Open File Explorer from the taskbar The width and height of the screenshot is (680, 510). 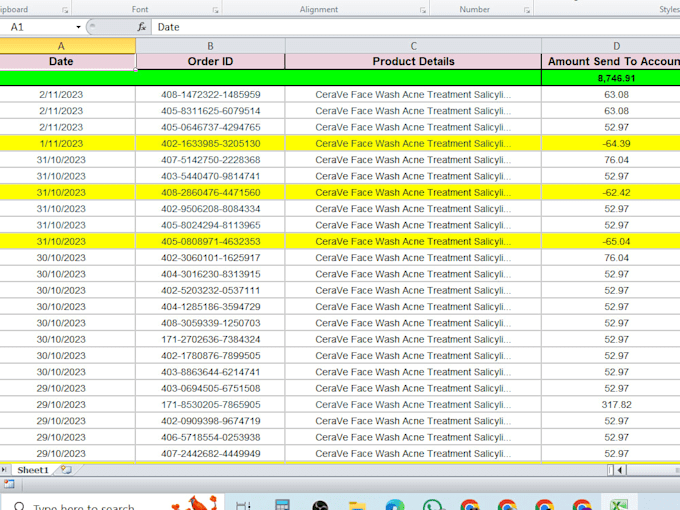[x=357, y=505]
